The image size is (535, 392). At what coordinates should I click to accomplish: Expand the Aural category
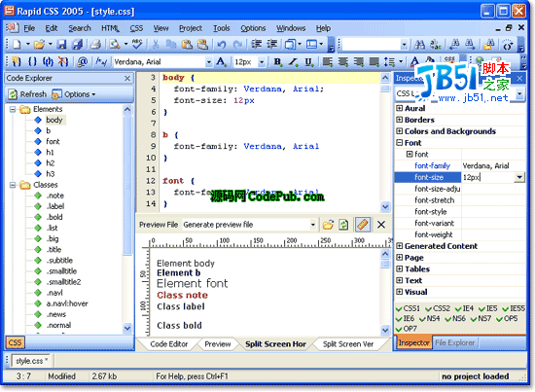[x=400, y=108]
